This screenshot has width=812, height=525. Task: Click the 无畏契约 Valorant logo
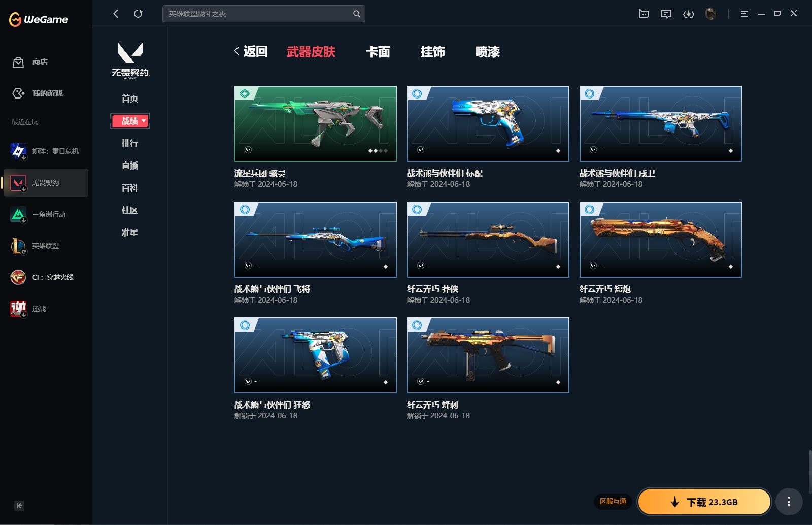130,60
